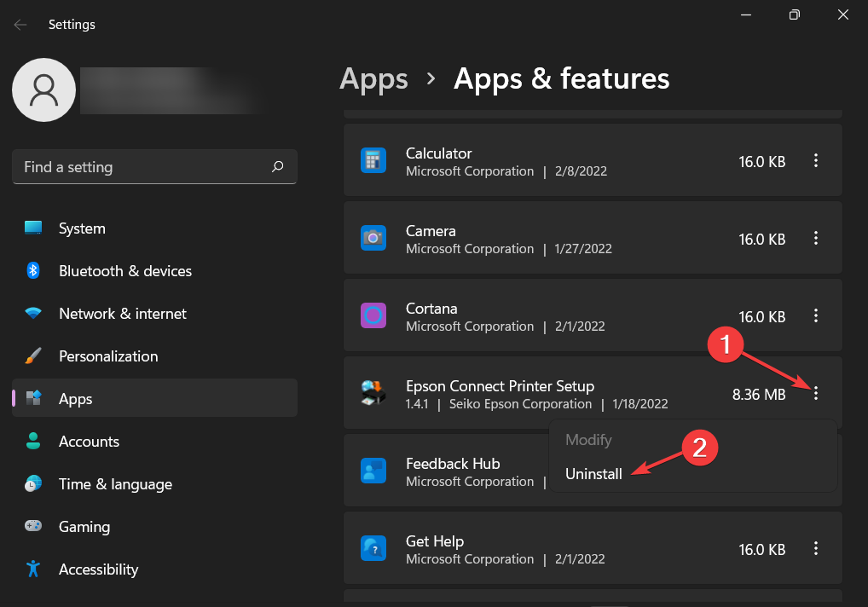Open the Calculator options menu
Viewport: 868px width, 607px height.
(816, 160)
